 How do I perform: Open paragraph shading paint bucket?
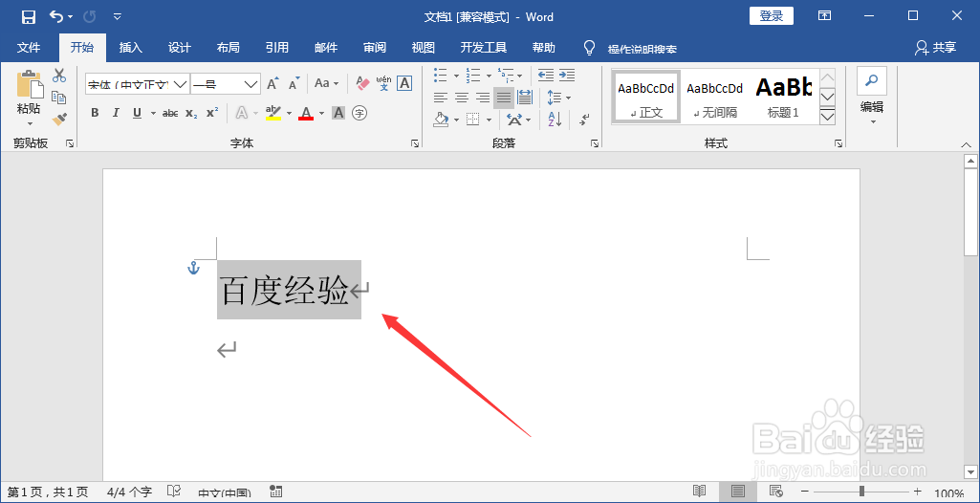pos(442,119)
